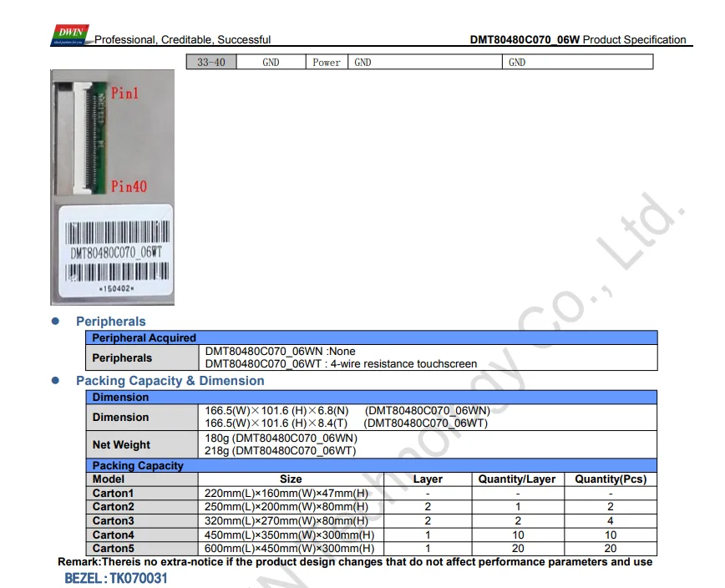Click the red 'Pin40' label in photo
This screenshot has height=588, width=725.
tap(129, 187)
